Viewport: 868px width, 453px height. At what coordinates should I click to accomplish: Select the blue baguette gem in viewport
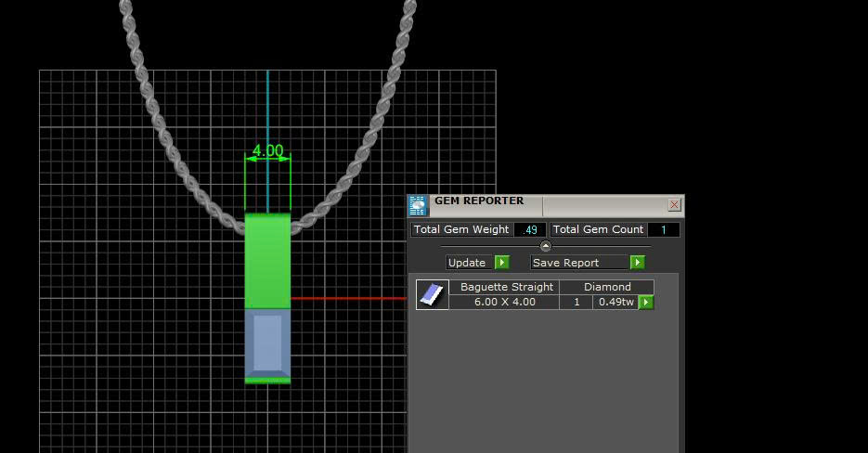coord(267,345)
